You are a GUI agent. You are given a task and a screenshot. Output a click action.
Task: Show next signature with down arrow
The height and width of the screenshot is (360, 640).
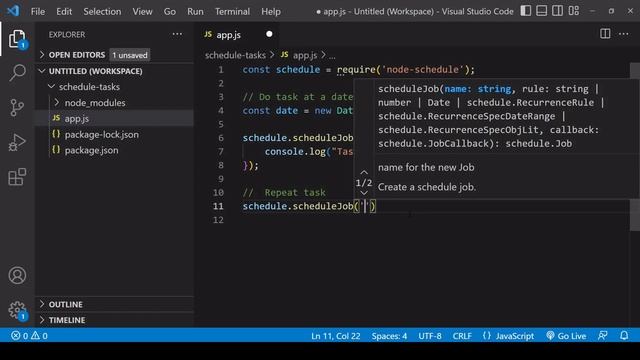pos(364,193)
